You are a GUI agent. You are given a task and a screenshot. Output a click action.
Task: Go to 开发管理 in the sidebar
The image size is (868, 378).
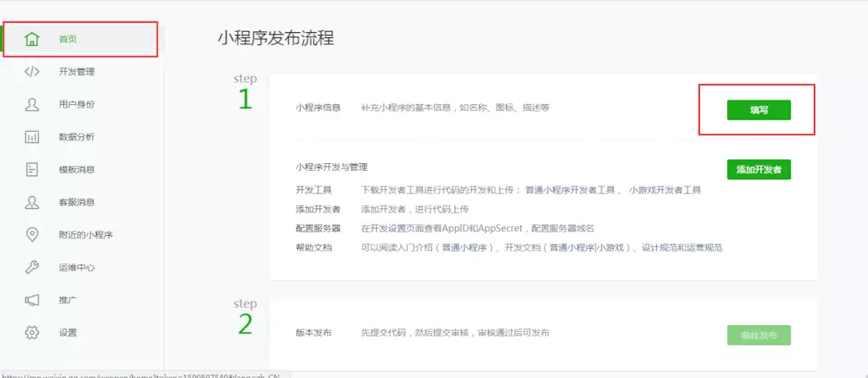point(76,72)
